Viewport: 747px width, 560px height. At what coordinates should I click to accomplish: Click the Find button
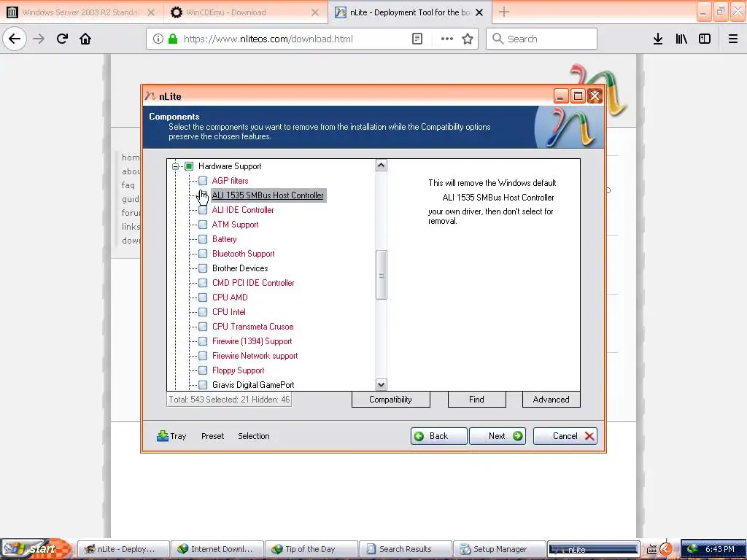[x=476, y=399]
